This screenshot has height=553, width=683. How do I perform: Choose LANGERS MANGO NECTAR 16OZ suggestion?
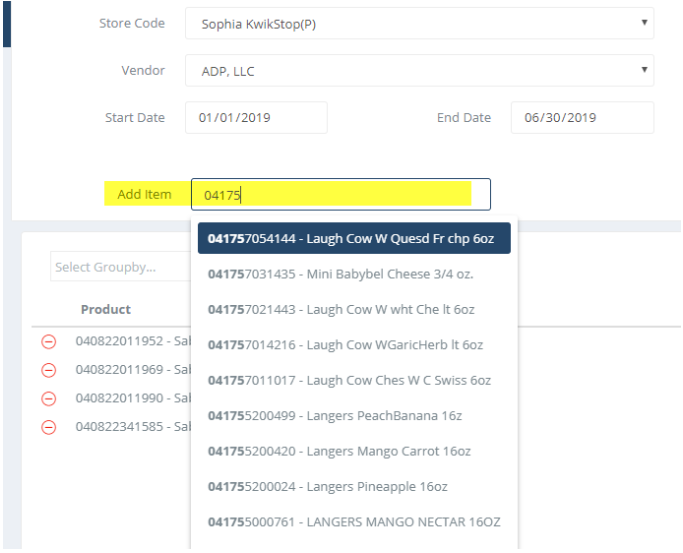click(354, 522)
